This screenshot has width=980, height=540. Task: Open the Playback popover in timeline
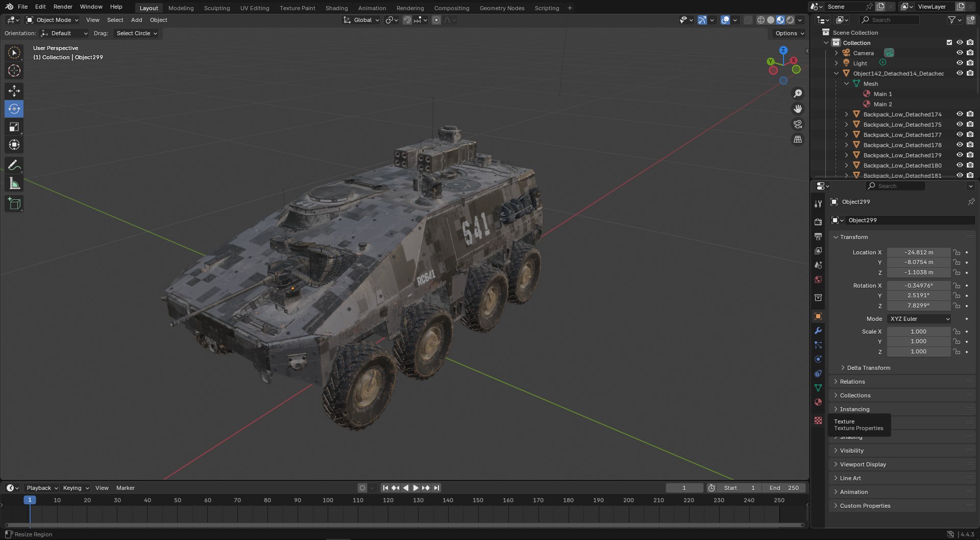pyautogui.click(x=42, y=488)
